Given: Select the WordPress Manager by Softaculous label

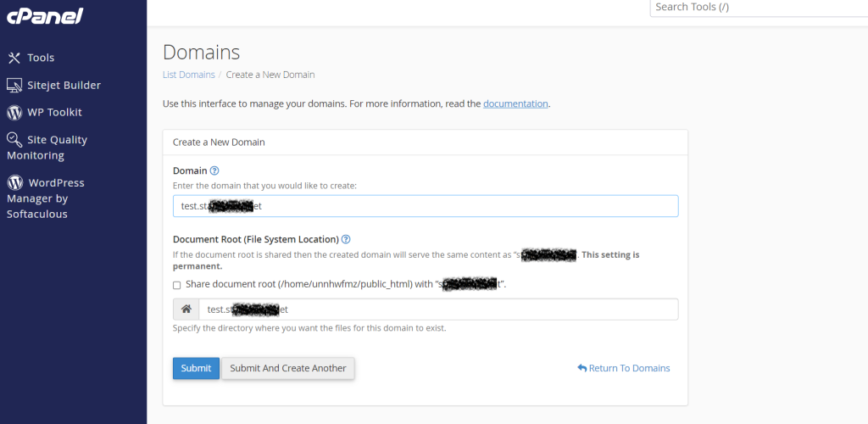Looking at the screenshot, I should click(47, 198).
